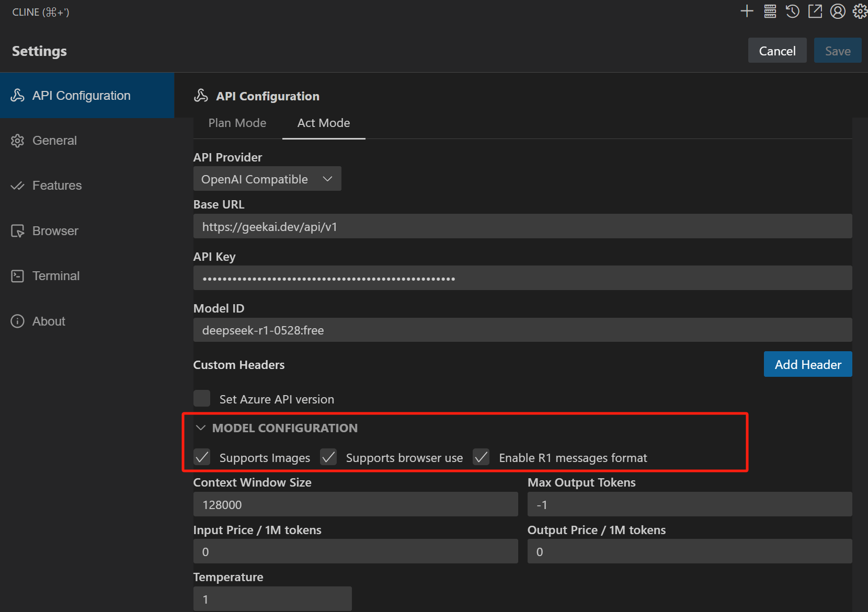Go to the Features settings section

(x=87, y=186)
